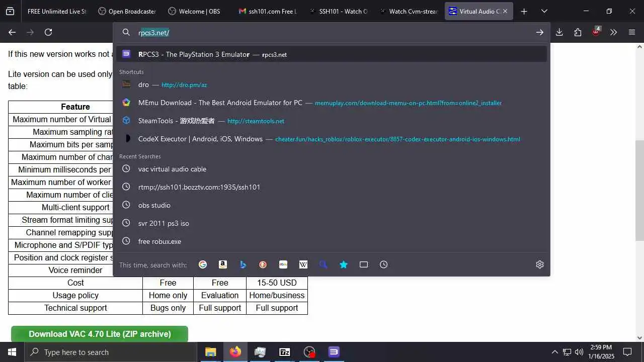This screenshot has height=362, width=644.
Task: Open RPCS3 app from taskbar
Action: [334, 352]
